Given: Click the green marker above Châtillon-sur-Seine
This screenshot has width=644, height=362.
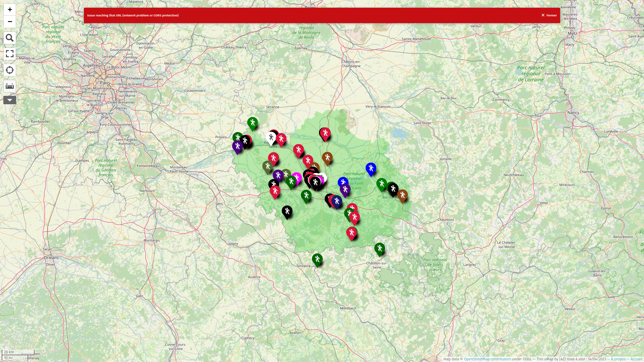Looking at the screenshot, I should 379,248.
